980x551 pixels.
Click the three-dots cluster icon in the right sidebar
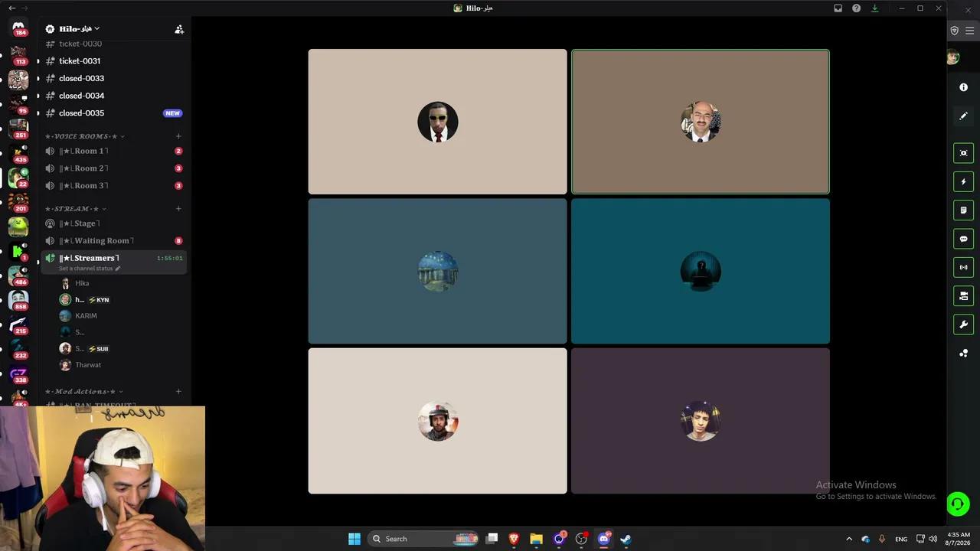(x=963, y=353)
